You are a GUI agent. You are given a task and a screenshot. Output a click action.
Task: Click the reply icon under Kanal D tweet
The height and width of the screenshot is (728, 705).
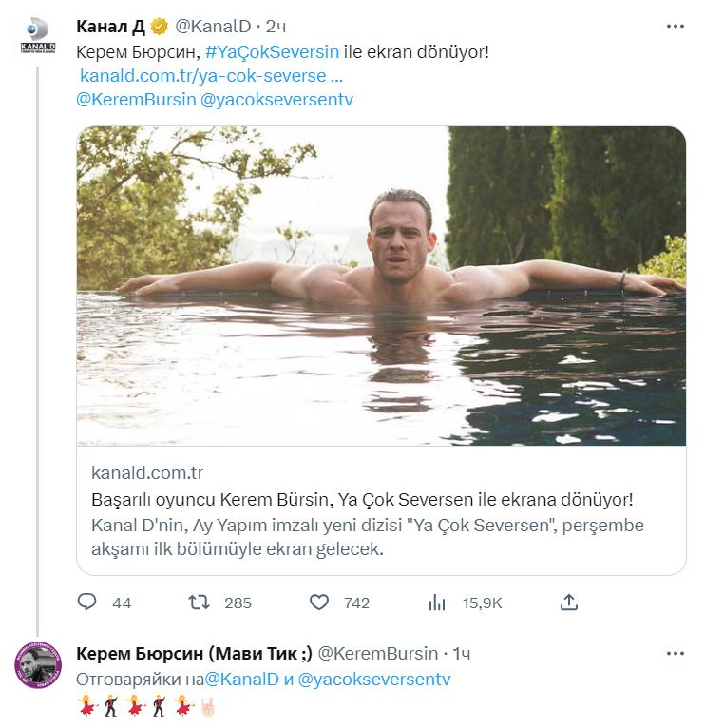point(87,603)
